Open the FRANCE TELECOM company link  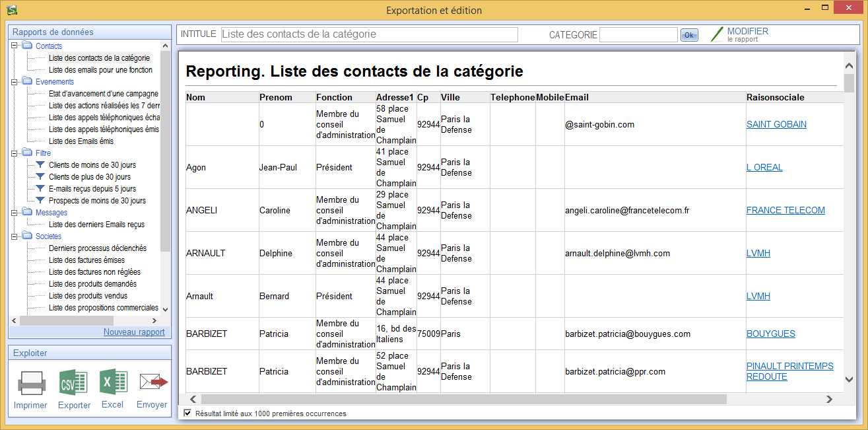point(785,210)
